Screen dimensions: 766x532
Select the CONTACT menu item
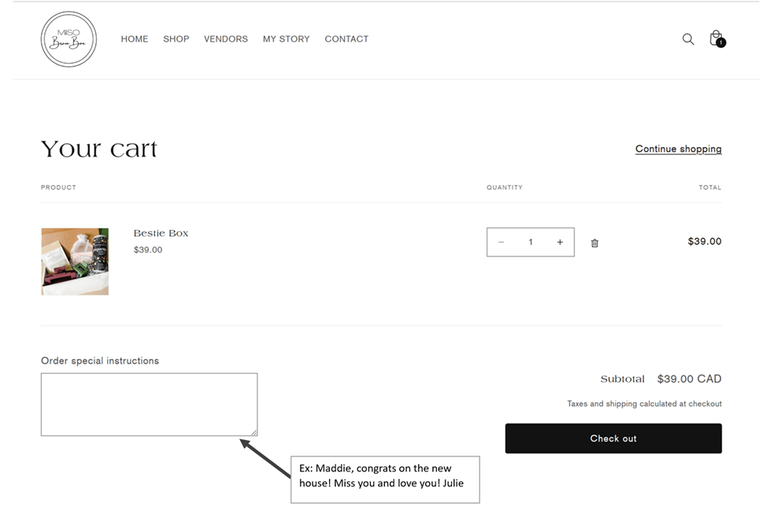[x=346, y=39]
